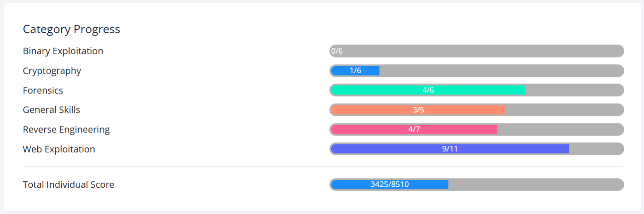Click the Total Individual Score label

69,185
